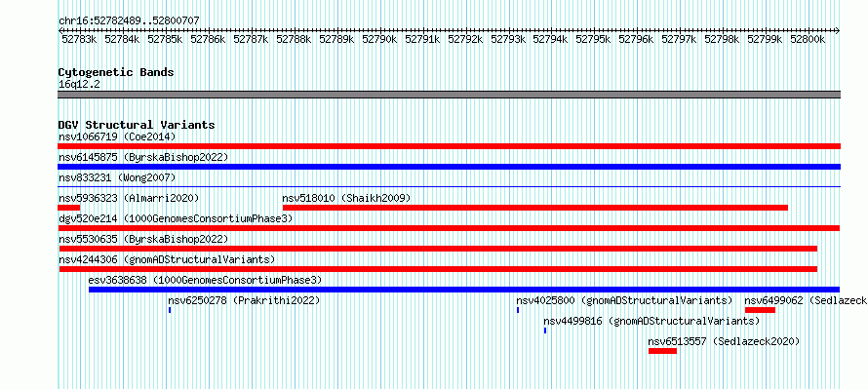The height and width of the screenshot is (389, 868).
Task: Click the thin nsv833231 (Wong2007) blue line
Action: (449, 186)
